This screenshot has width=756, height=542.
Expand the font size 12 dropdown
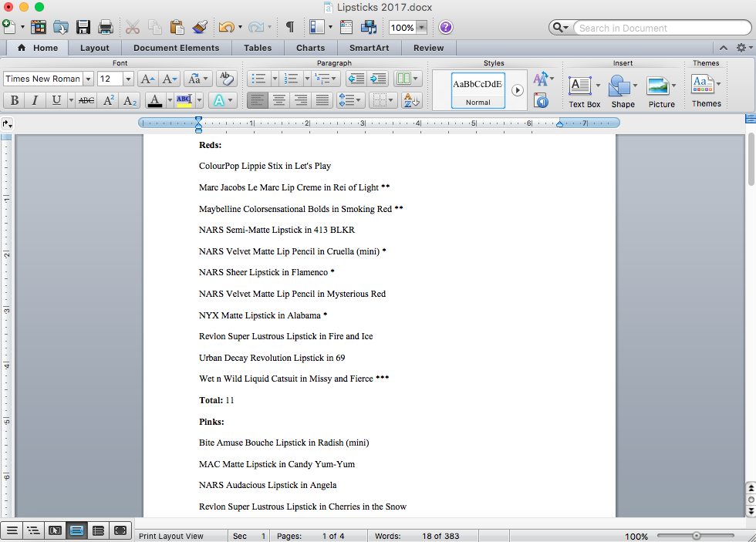pyautogui.click(x=127, y=79)
